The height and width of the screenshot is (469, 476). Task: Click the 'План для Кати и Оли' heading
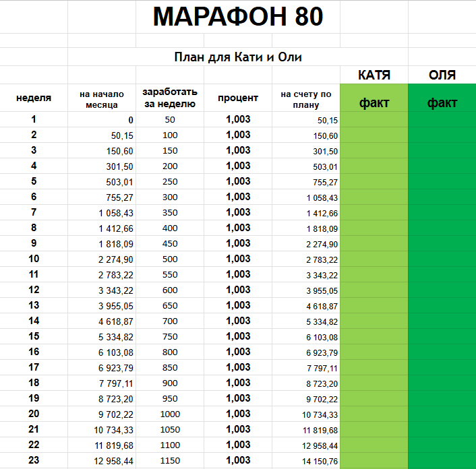[238, 57]
